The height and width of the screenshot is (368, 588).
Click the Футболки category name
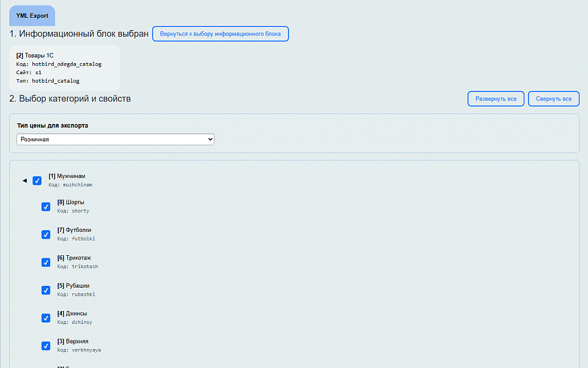[74, 230]
